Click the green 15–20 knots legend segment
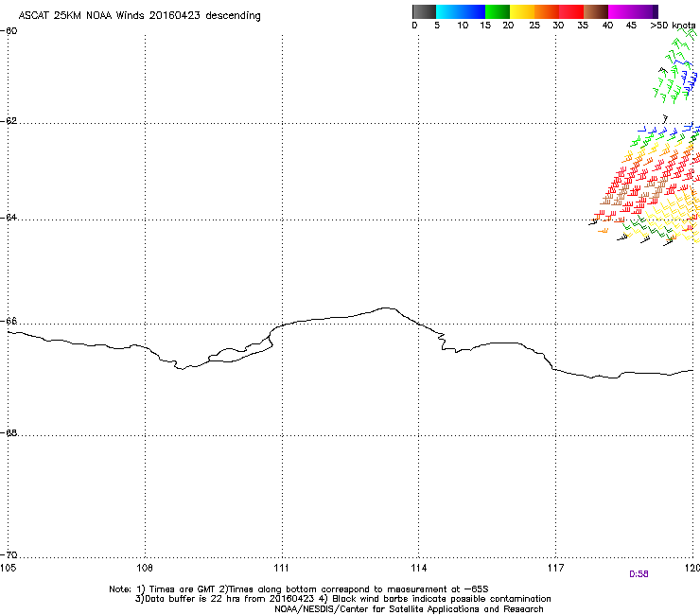 pos(498,11)
